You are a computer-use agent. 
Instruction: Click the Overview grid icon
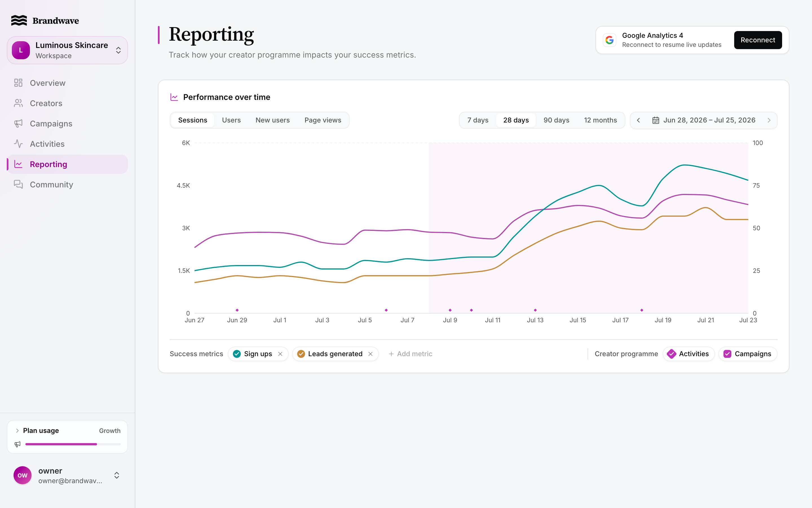click(x=18, y=83)
